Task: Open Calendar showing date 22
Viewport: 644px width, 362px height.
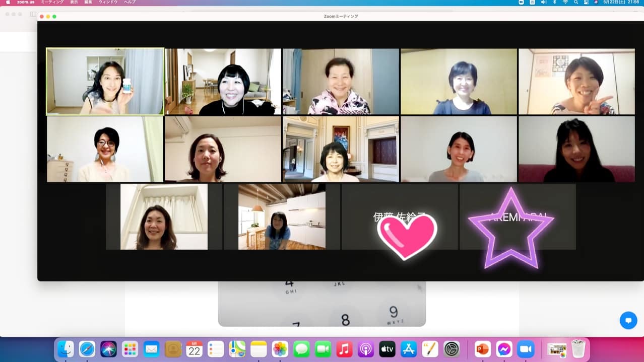Action: [194, 349]
